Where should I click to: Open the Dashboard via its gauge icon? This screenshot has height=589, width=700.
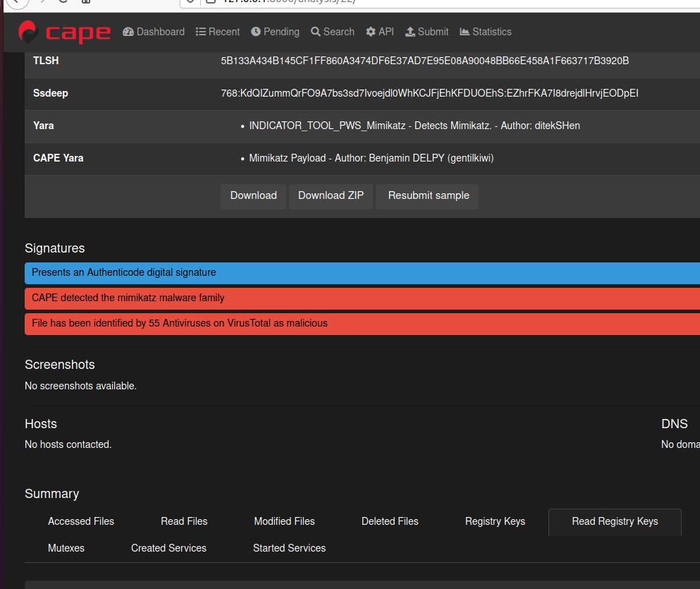coord(129,31)
